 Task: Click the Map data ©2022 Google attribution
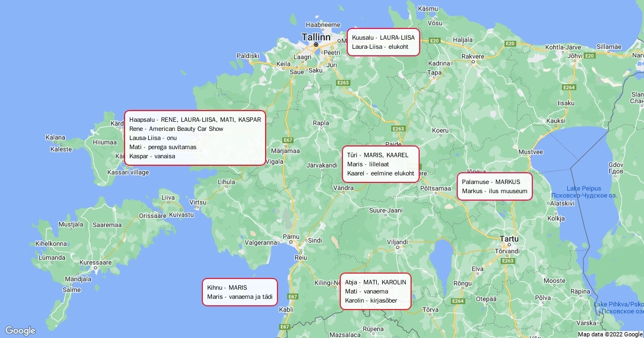[x=610, y=334]
